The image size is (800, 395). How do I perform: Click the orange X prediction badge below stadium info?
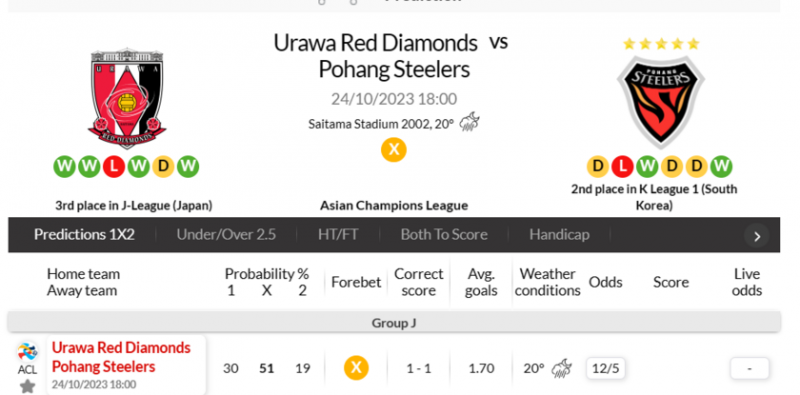[394, 150]
